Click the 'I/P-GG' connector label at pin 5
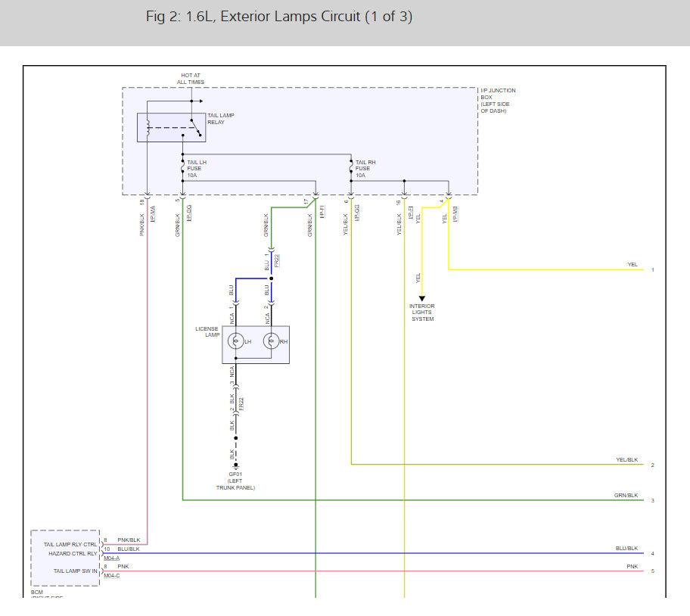The image size is (690, 616). 189,213
